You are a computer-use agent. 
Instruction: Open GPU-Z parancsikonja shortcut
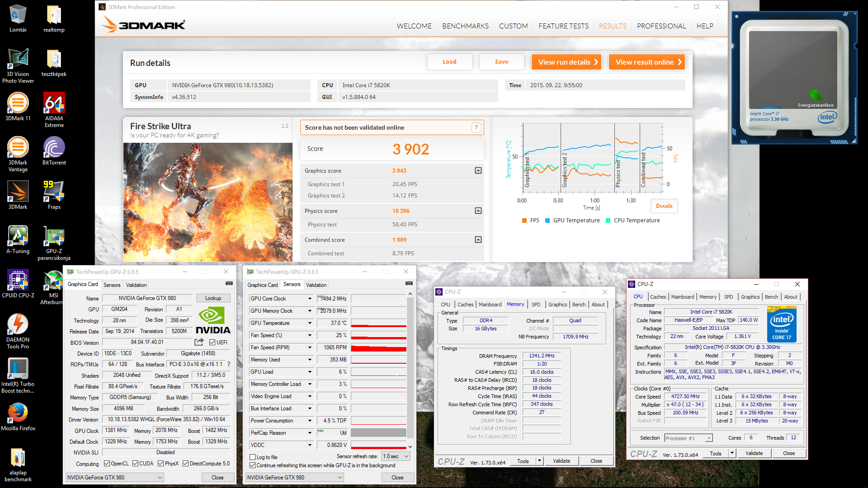tap(54, 243)
